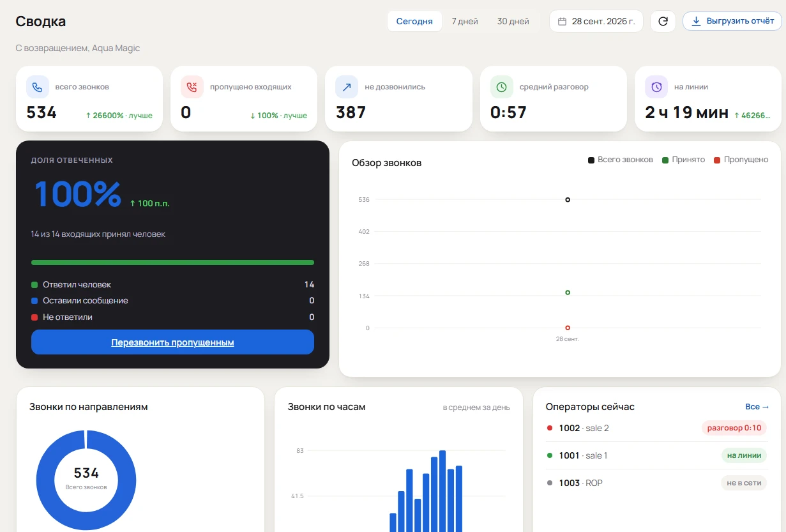Switch to the 30 дней period

[513, 21]
